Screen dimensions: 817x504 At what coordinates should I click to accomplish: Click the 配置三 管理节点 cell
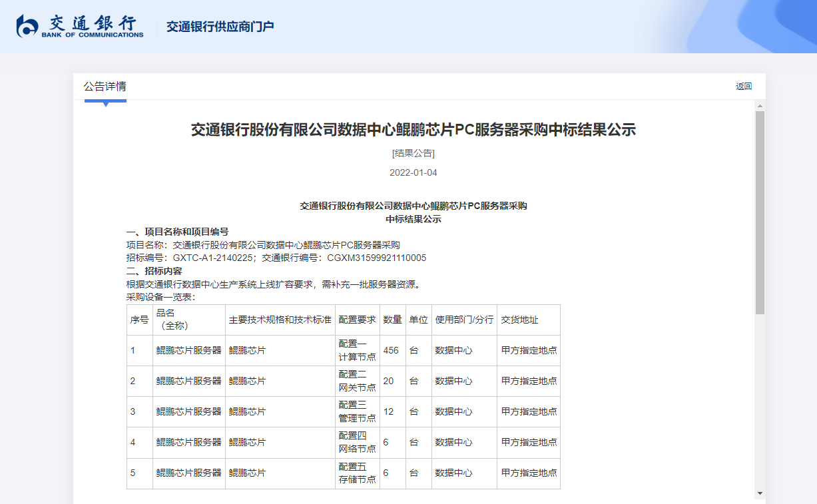tap(358, 411)
